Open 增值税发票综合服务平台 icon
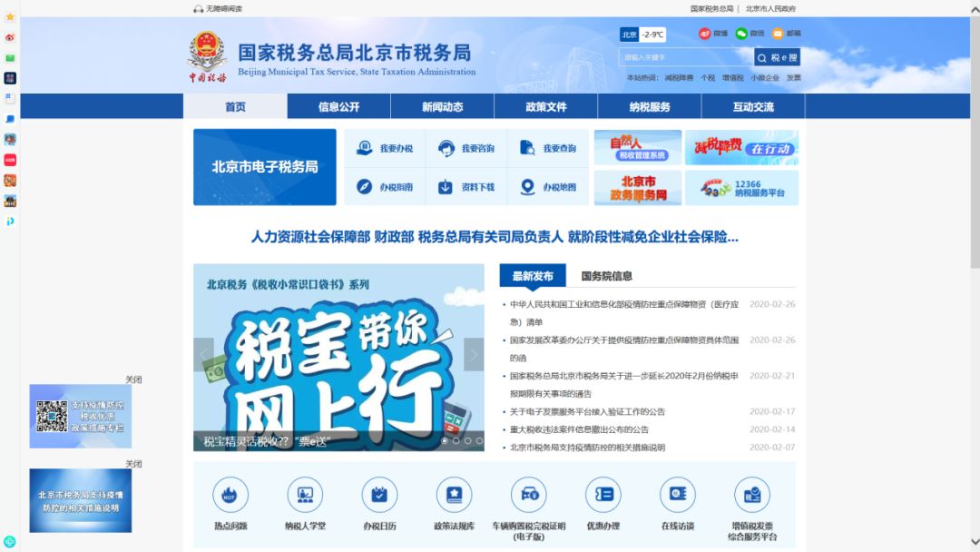Image resolution: width=980 pixels, height=552 pixels. pyautogui.click(x=752, y=495)
